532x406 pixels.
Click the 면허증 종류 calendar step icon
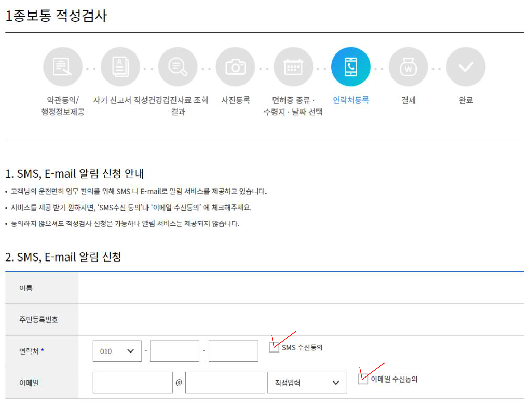click(293, 67)
